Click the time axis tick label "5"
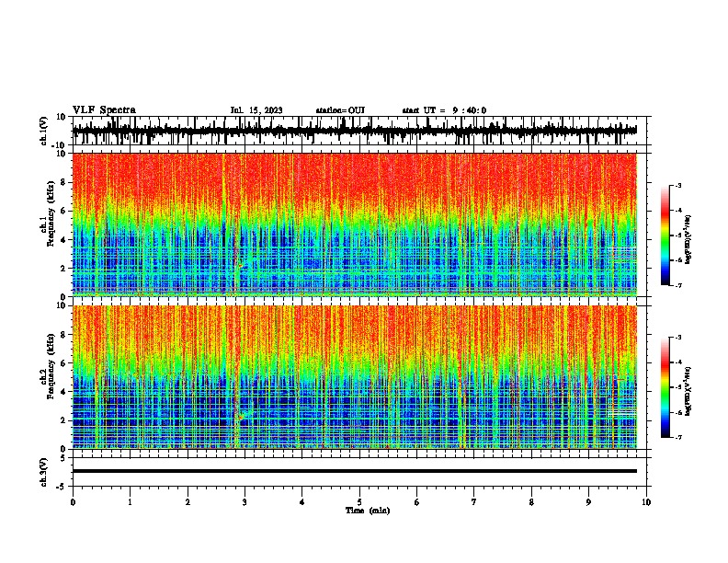The image size is (728, 563). point(359,502)
